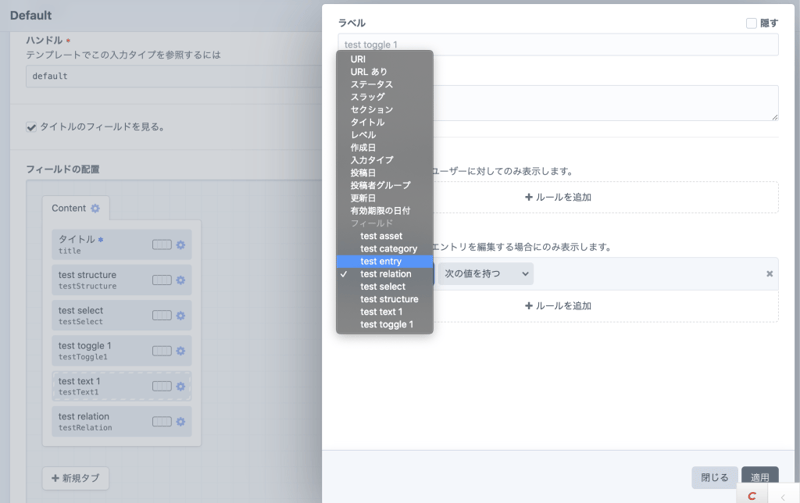Click the ハンドル default input field
800x503 pixels.
170,76
